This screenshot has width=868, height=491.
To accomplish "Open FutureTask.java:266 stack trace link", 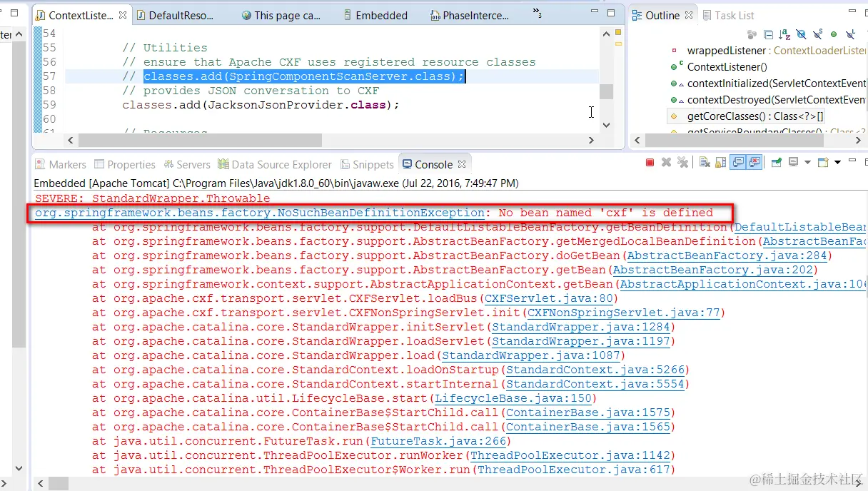I will [438, 441].
